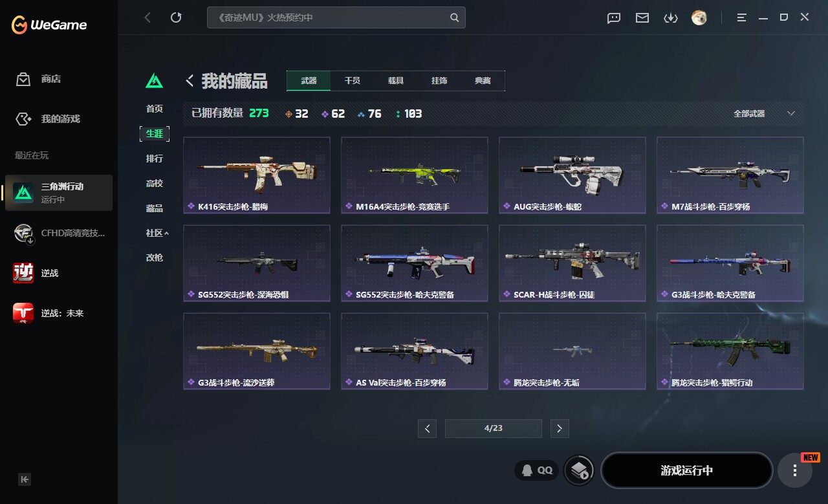Expand the 全部武器 filter dropdown
Screen dimensions: 828x504
pyautogui.click(x=763, y=113)
